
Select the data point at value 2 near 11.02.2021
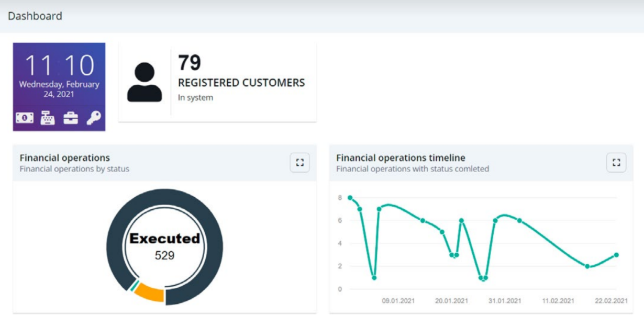(587, 266)
